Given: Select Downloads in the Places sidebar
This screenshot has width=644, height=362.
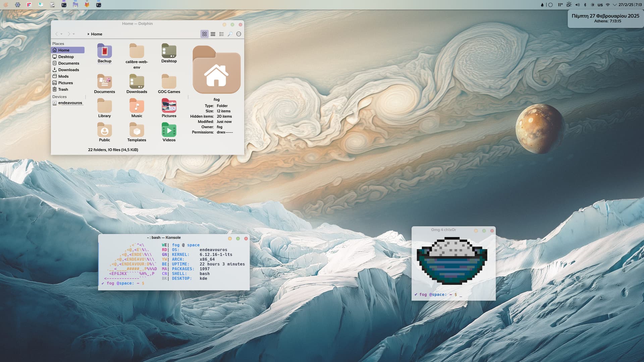Looking at the screenshot, I should [68, 70].
